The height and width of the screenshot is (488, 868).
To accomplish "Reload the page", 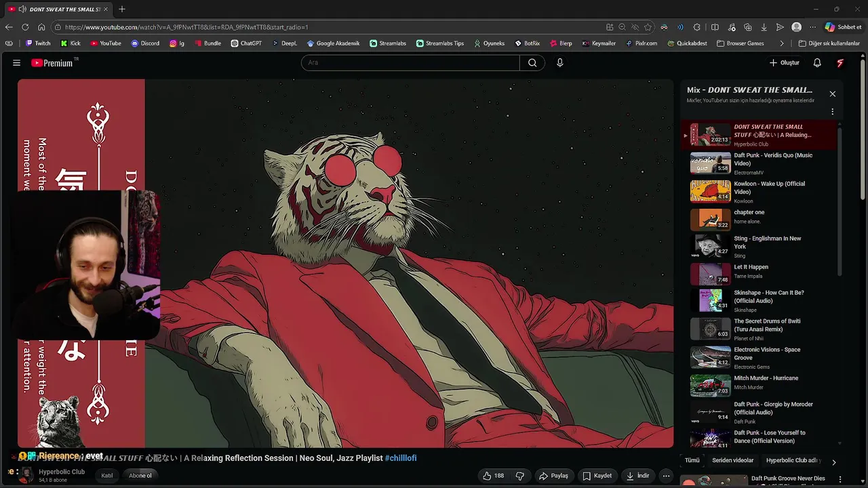I will 25,27.
